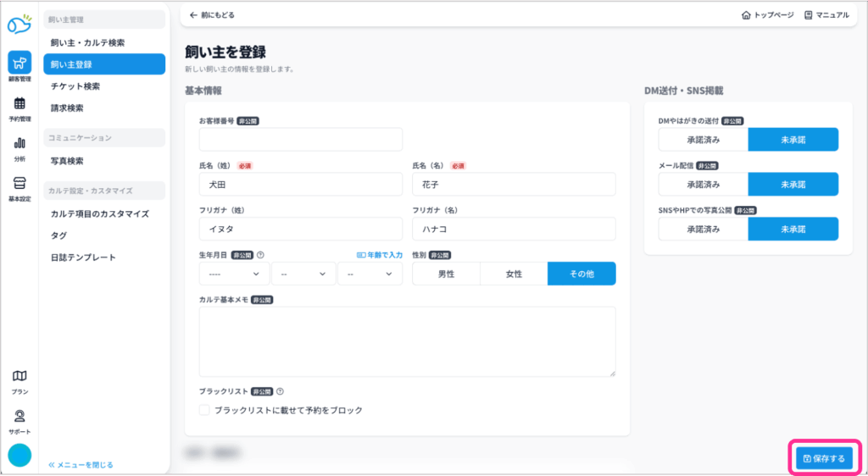
Task: Open the プラン map icon
Action: click(19, 376)
